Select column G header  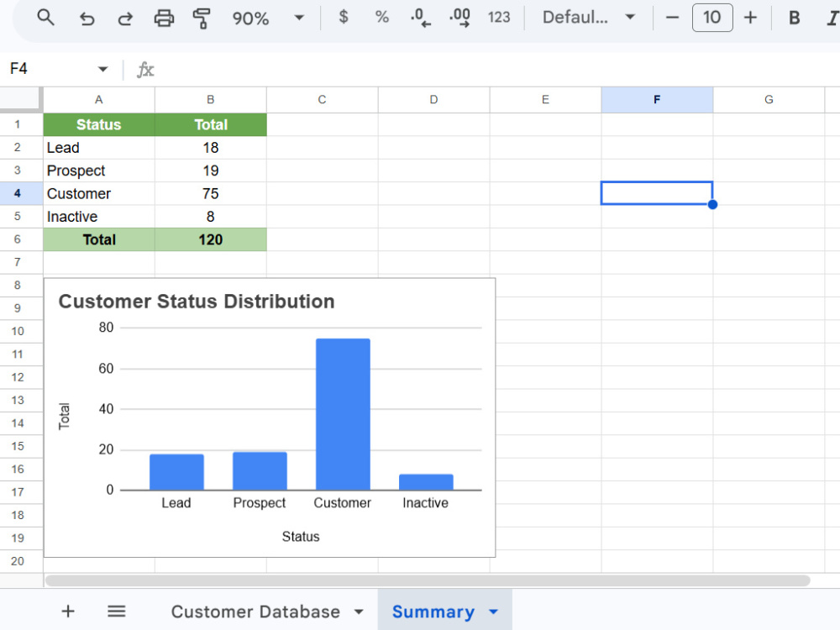pyautogui.click(x=769, y=100)
